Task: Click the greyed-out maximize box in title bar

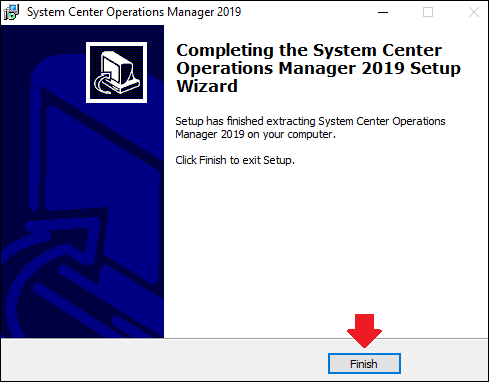Action: [x=428, y=12]
